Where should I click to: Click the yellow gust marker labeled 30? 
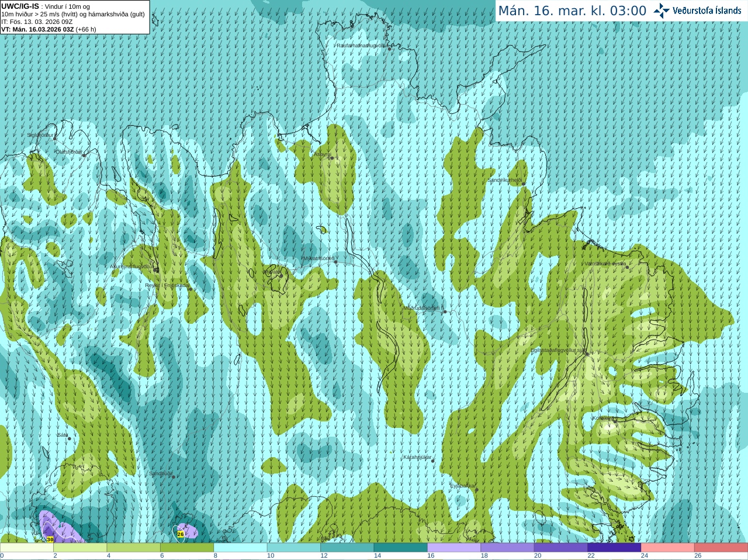[50, 540]
